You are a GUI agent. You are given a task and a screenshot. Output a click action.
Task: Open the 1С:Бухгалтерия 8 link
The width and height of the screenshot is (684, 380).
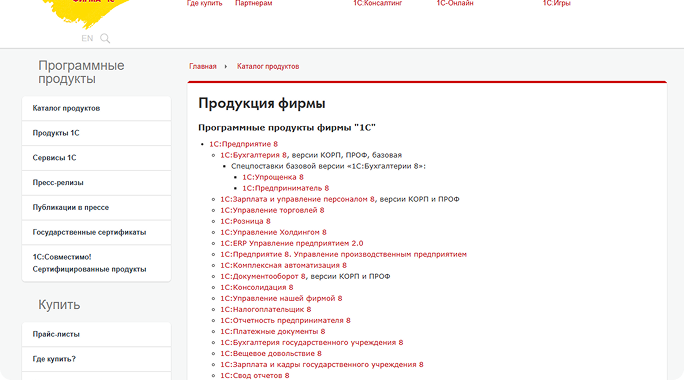[x=253, y=155]
